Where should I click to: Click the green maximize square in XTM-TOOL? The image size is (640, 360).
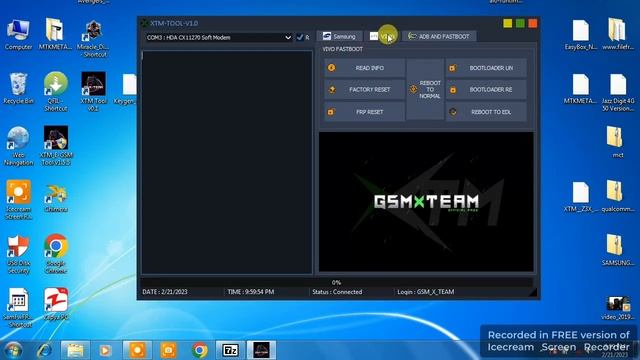click(520, 23)
